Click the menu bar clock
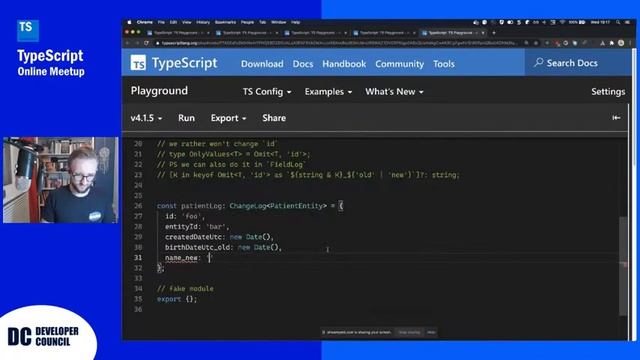640x360 pixels. click(x=600, y=22)
